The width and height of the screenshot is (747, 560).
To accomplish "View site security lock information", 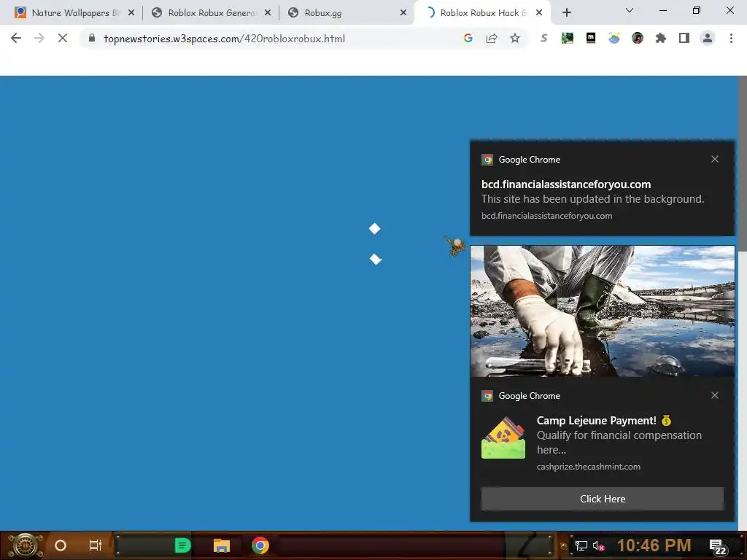I will pos(92,38).
